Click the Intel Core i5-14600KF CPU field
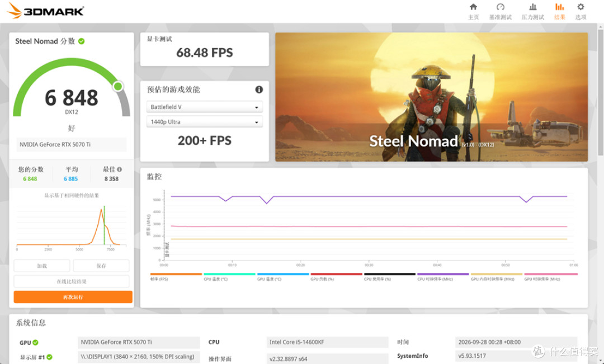This screenshot has height=364, width=604. tap(327, 342)
